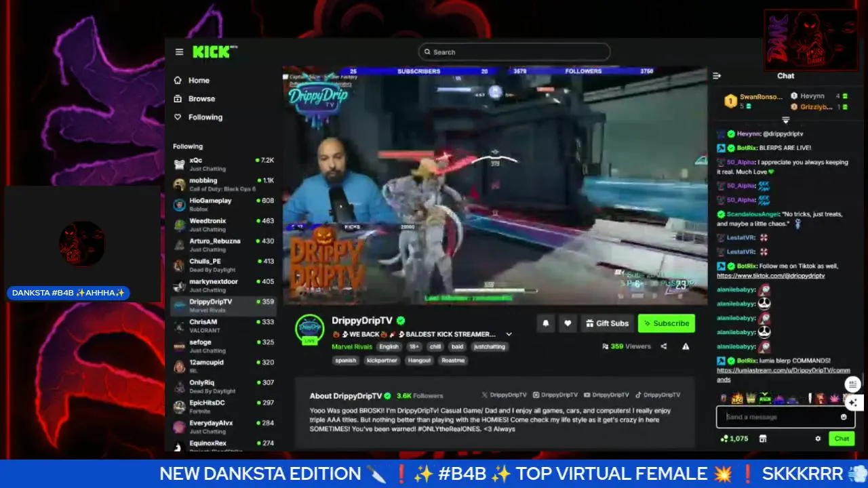Open DrippyDripTV Instagram link
Screen dimensions: 868x488
555,394
